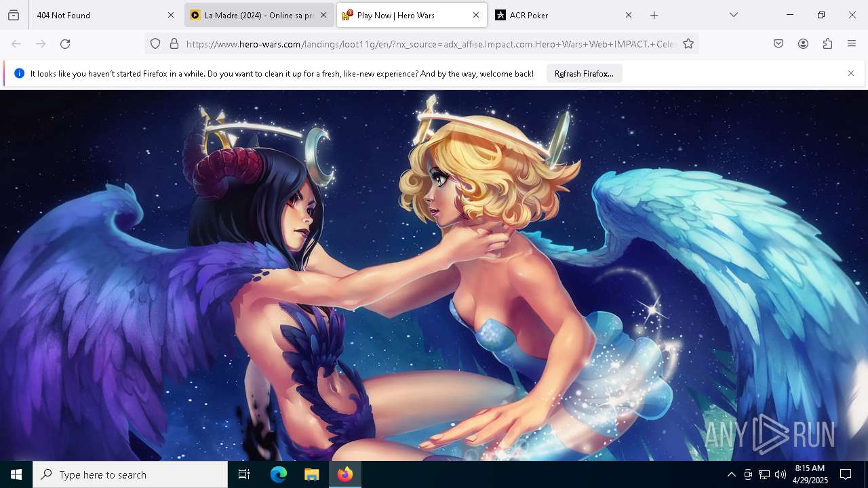
Task: Close the 404 Not Found tab
Action: click(171, 15)
